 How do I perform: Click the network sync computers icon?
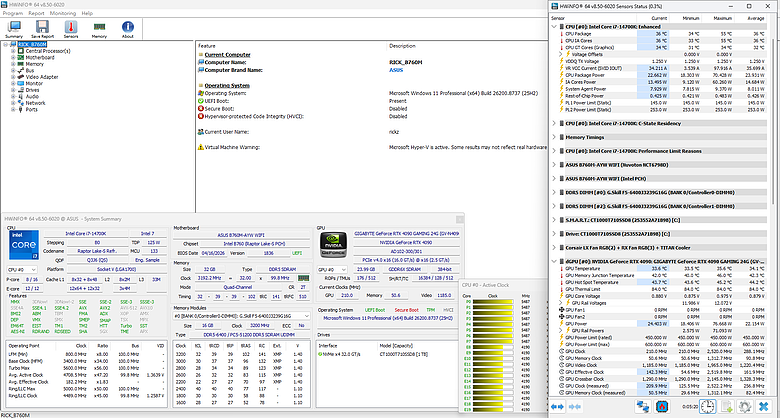click(643, 407)
